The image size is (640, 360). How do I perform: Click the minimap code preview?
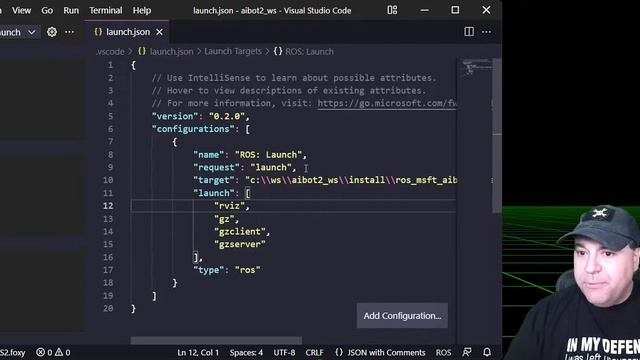(476, 67)
